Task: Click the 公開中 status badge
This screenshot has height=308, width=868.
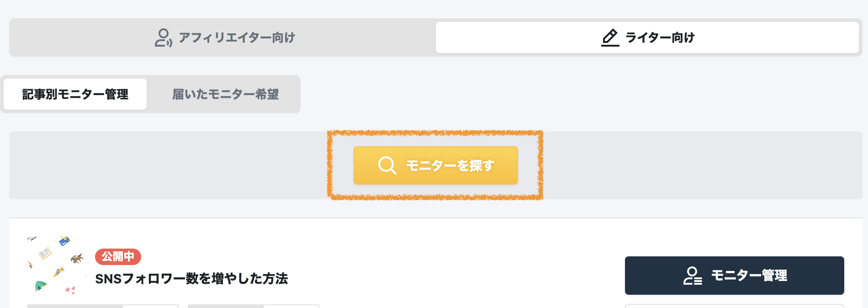Action: [x=119, y=257]
